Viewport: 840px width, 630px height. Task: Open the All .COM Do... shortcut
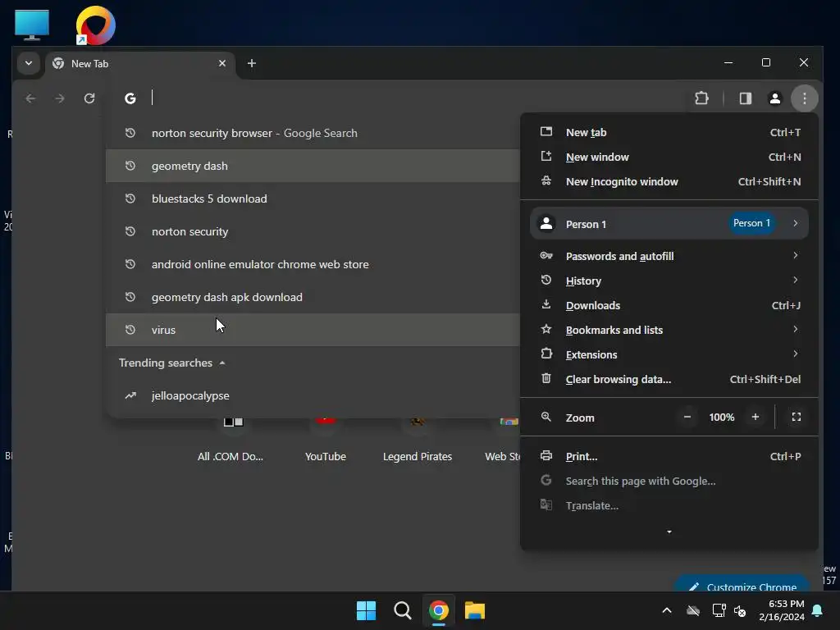click(x=231, y=440)
